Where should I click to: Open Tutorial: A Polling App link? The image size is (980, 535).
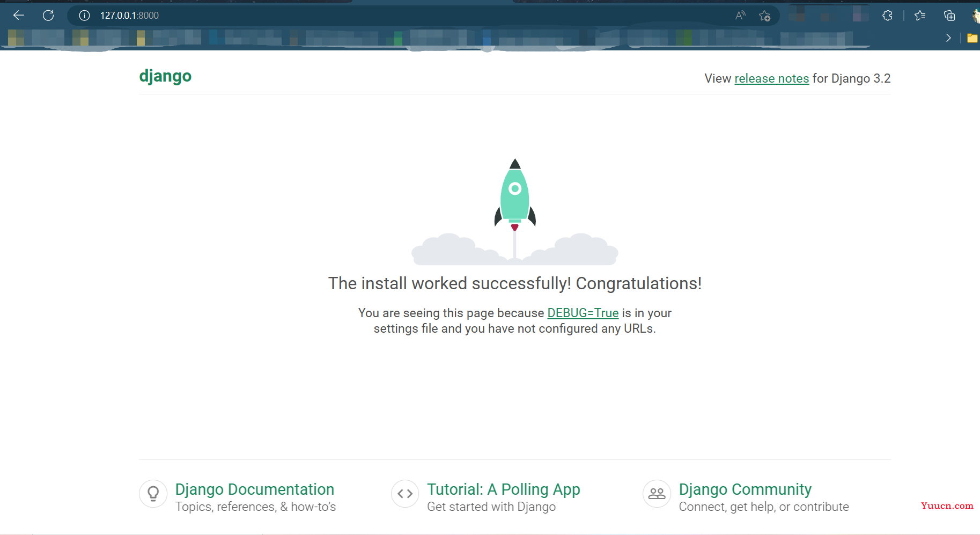point(504,489)
